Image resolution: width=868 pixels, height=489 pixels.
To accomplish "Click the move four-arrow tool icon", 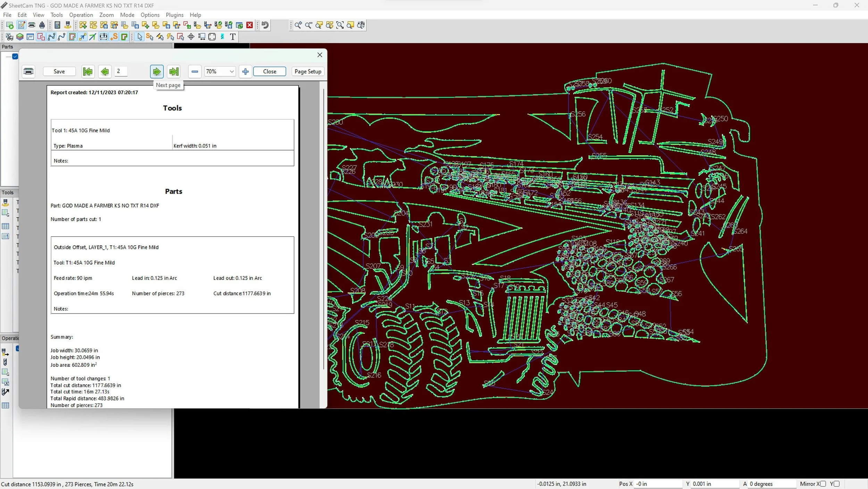I will coord(191,36).
